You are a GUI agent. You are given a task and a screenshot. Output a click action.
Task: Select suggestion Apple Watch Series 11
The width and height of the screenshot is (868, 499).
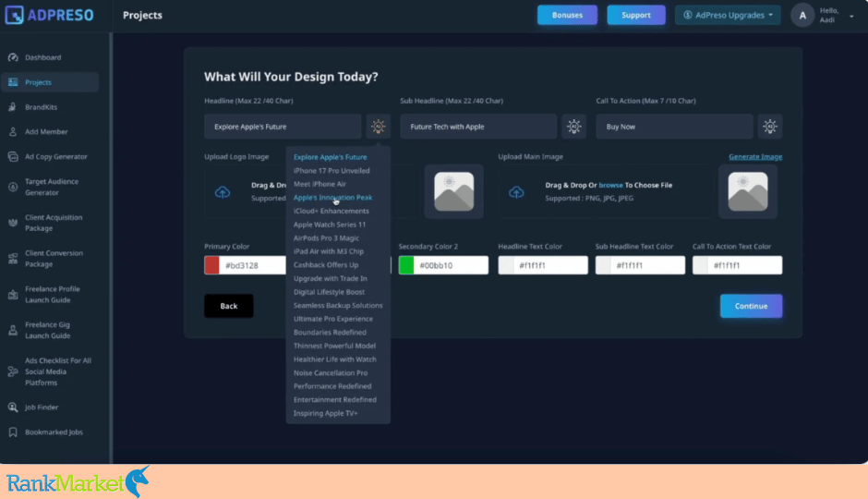click(x=330, y=225)
